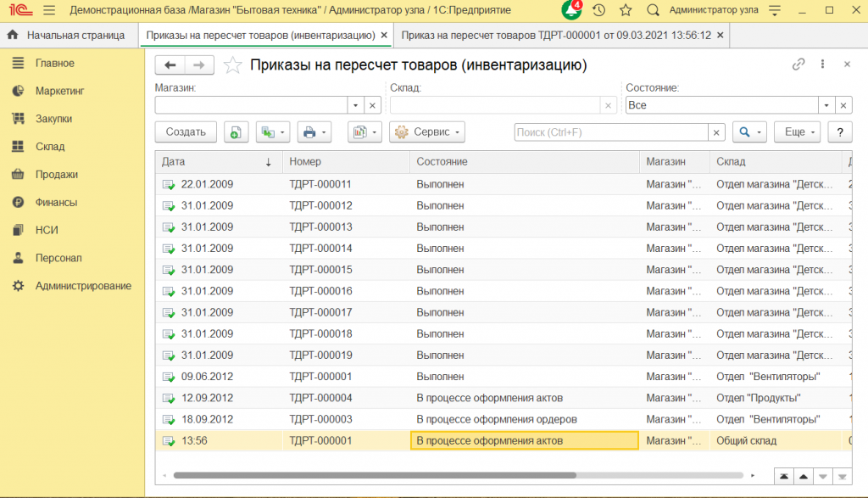Expand the Магазин dropdown arrow
This screenshot has width=868, height=498.
click(x=356, y=105)
